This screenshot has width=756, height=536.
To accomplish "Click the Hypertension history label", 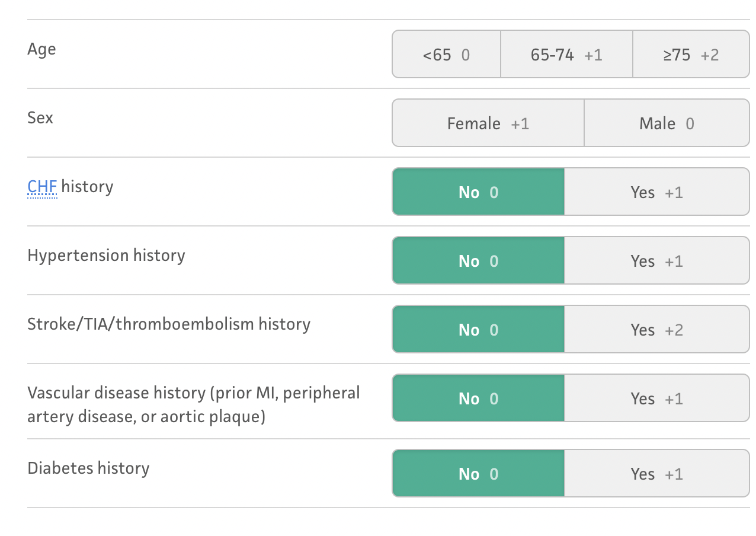I will coord(106,256).
